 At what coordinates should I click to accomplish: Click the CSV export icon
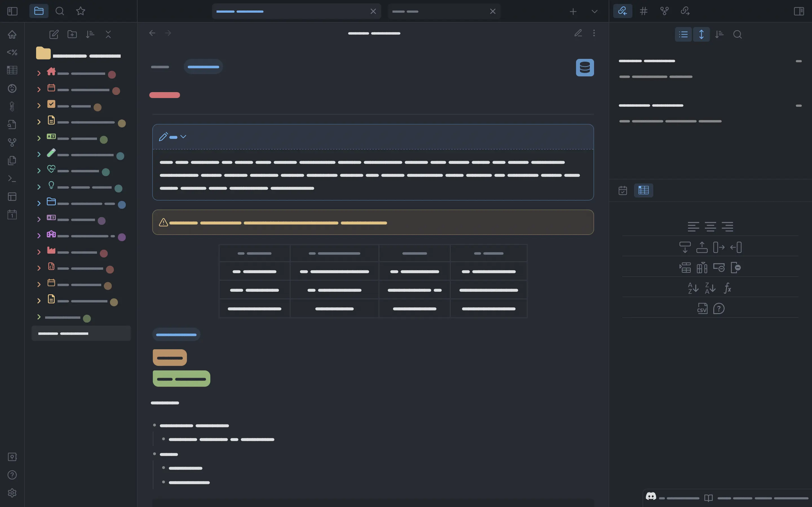(702, 308)
